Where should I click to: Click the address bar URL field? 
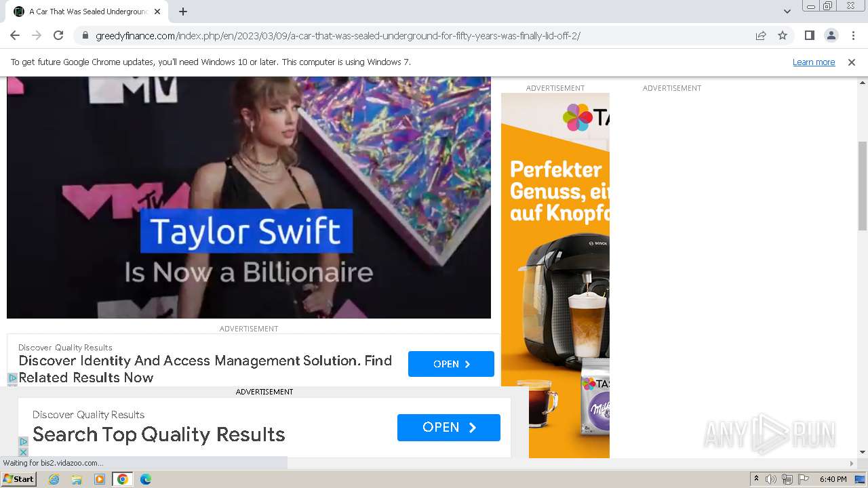pyautogui.click(x=414, y=35)
